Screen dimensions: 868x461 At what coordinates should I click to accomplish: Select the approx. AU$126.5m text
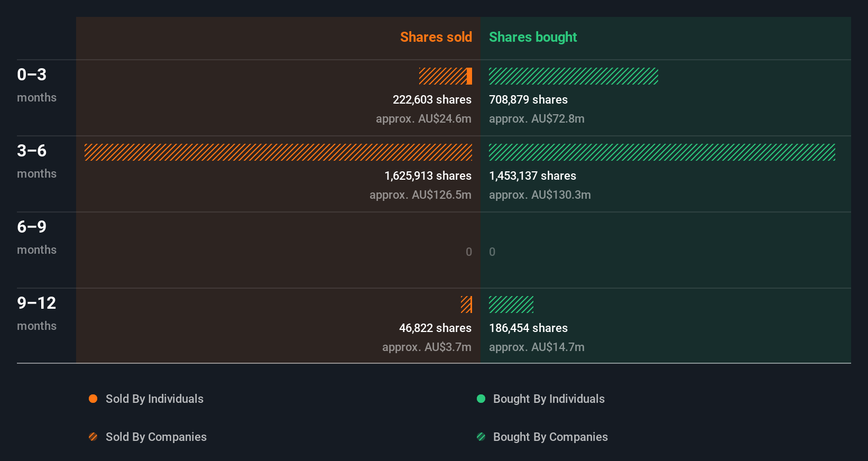tap(420, 195)
